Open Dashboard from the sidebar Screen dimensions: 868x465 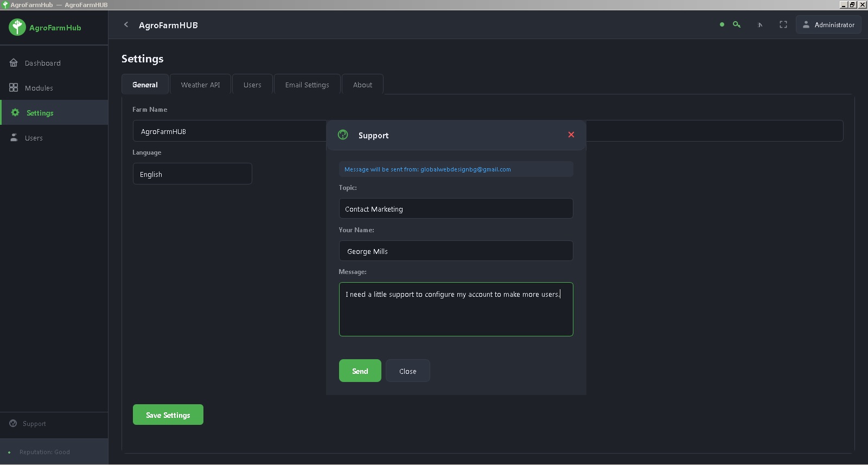[x=54, y=63]
